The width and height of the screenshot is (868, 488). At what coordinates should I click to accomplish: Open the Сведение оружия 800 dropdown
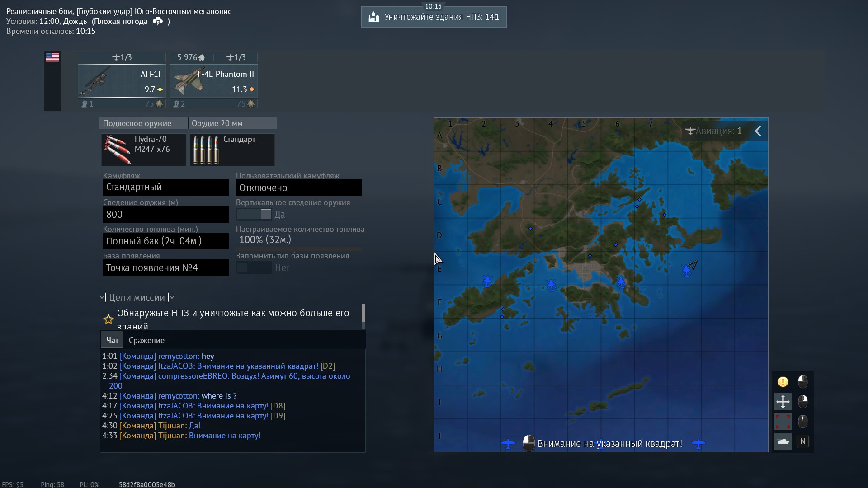tap(165, 214)
